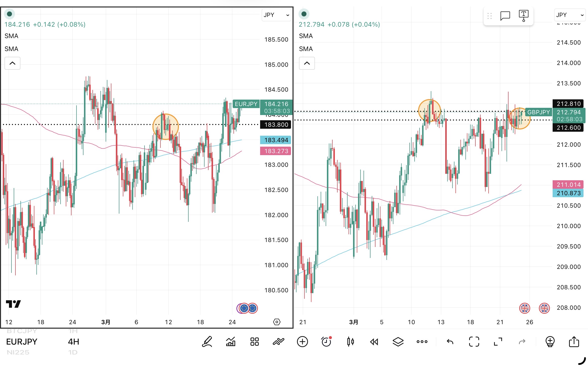Share the chart using the share icon
Viewport: 588px width, 367px height.
point(574,342)
